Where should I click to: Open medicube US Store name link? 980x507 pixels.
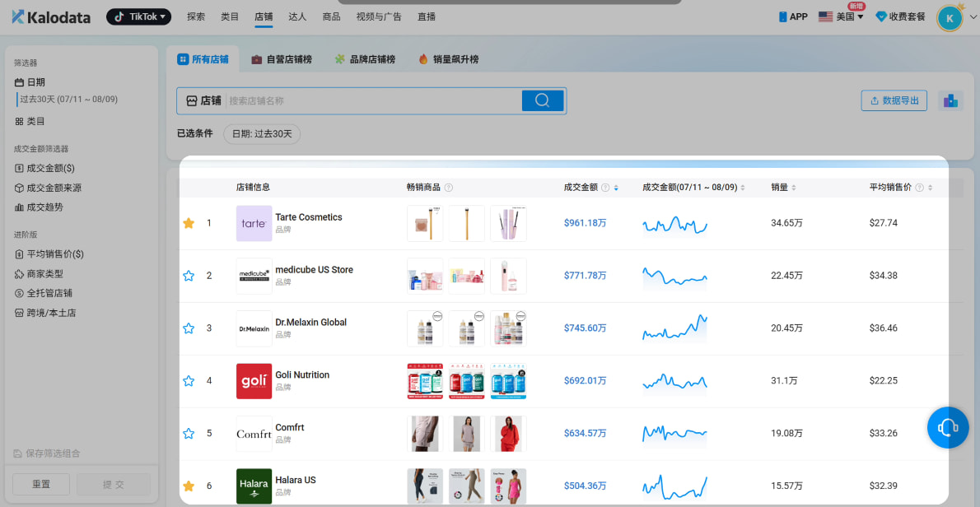pos(315,270)
